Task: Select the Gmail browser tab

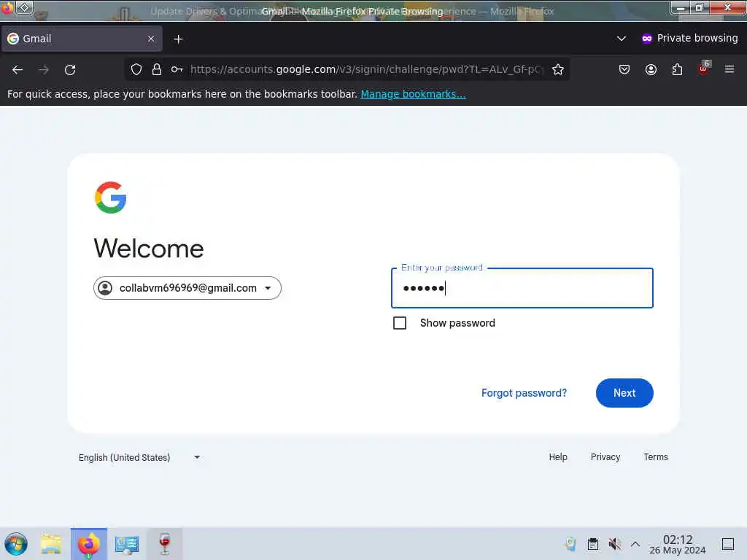Action: pos(82,39)
